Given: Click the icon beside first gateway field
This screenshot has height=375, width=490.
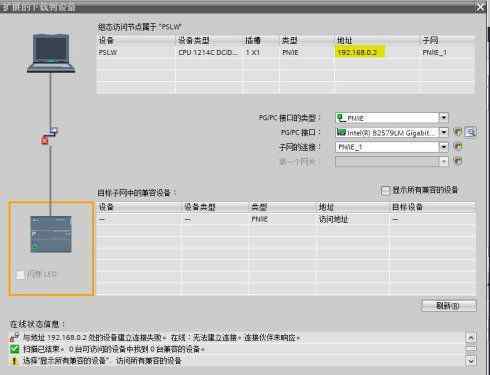Looking at the screenshot, I should [458, 162].
